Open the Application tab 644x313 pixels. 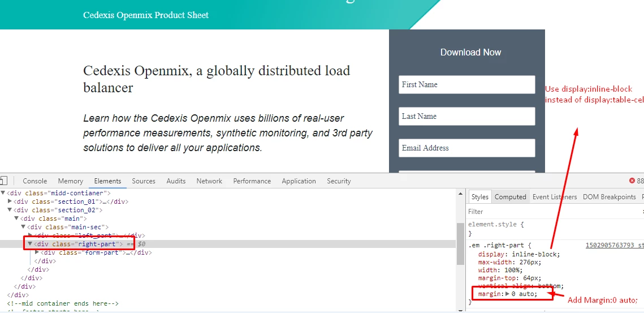coord(299,181)
